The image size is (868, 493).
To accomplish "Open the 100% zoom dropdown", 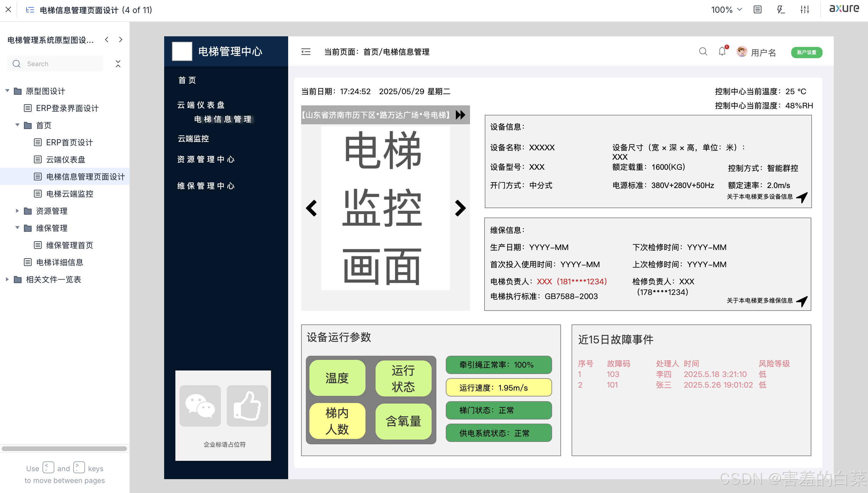I will point(727,10).
